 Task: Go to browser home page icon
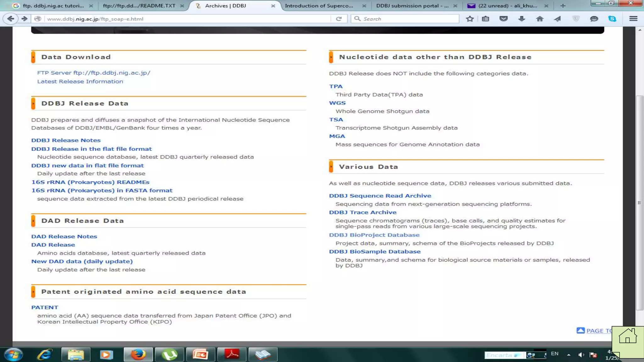pos(540,19)
